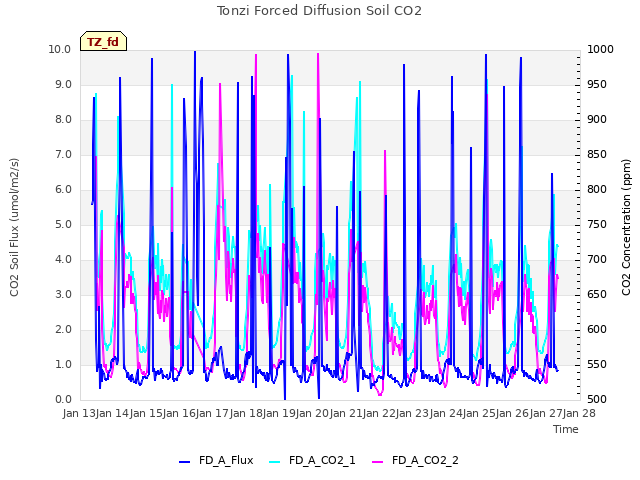Click the 1.0 left axis value
The width and height of the screenshot is (640, 480).
(63, 365)
